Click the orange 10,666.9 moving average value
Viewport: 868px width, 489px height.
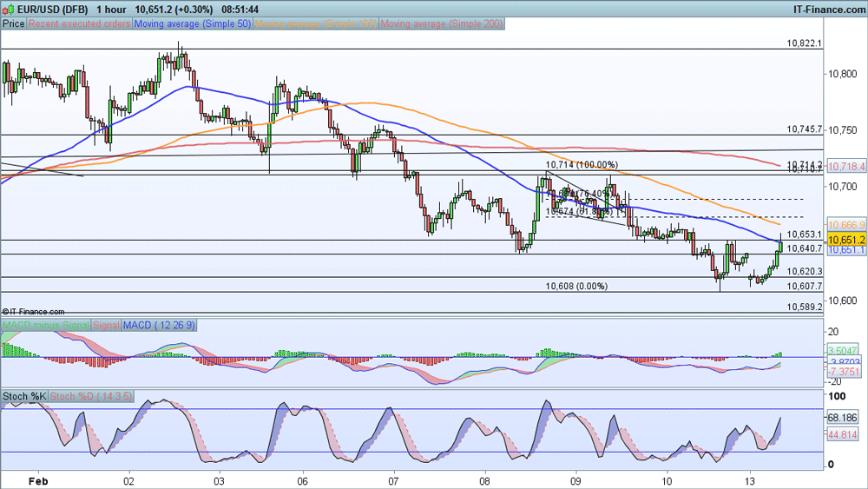tap(845, 225)
